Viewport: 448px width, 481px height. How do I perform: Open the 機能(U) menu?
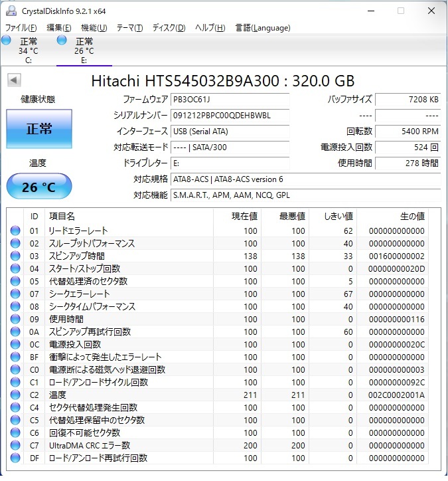click(x=94, y=28)
